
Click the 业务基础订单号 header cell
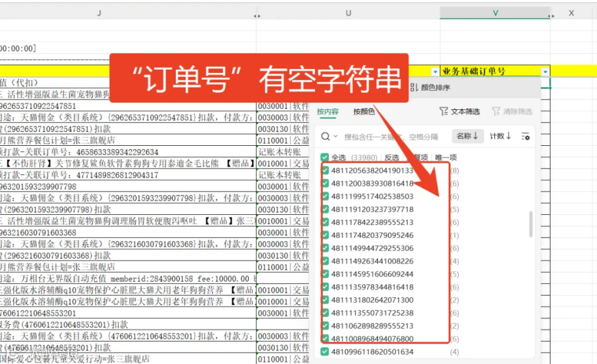495,71
